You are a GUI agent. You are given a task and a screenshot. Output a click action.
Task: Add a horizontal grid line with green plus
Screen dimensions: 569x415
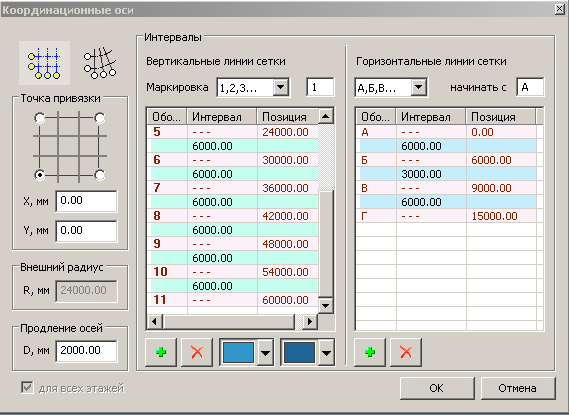[370, 352]
